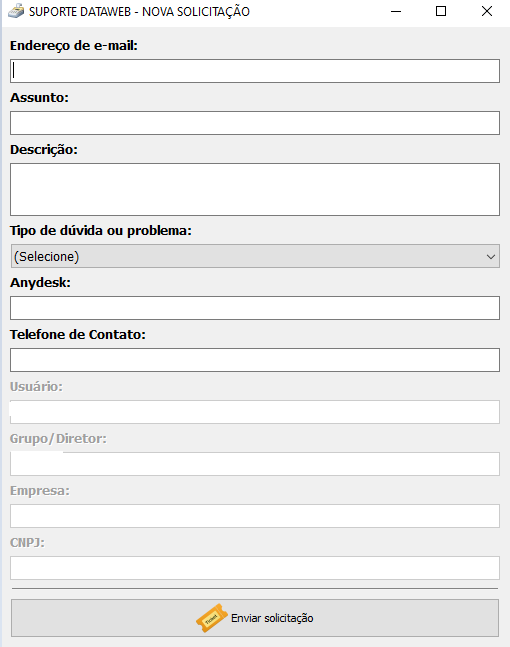Focus the Endereço de e-mail input field
The height and width of the screenshot is (647, 510).
point(255,71)
